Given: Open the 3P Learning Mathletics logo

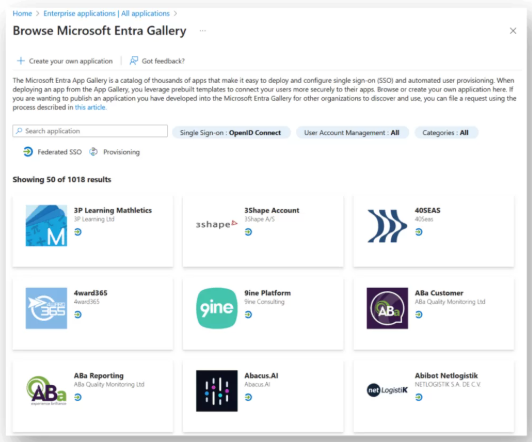Looking at the screenshot, I should tap(46, 226).
